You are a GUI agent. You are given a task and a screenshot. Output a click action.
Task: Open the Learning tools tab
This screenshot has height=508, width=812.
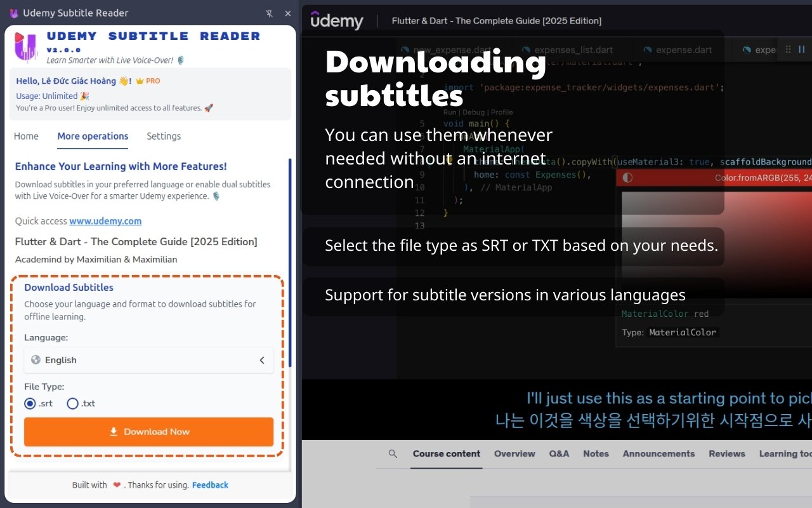[x=785, y=453]
